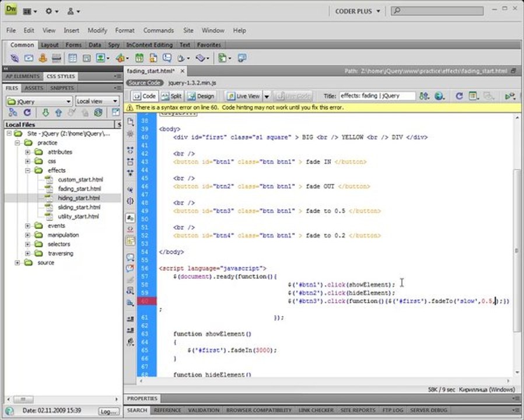Screen dimensions: 524x420
Task: Open the File Management menu button
Action: coord(424,96)
